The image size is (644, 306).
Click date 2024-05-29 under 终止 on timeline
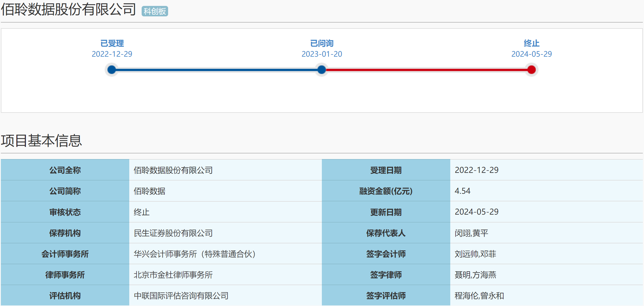pos(531,54)
